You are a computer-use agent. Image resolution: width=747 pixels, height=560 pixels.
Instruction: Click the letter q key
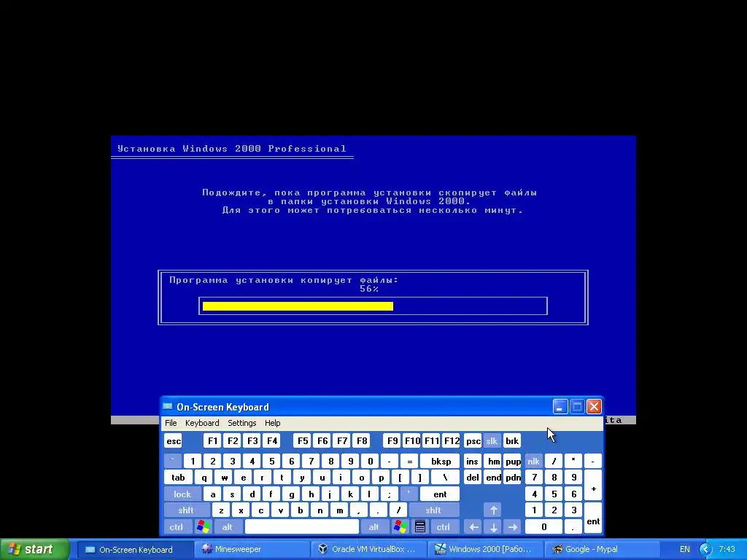204,477
